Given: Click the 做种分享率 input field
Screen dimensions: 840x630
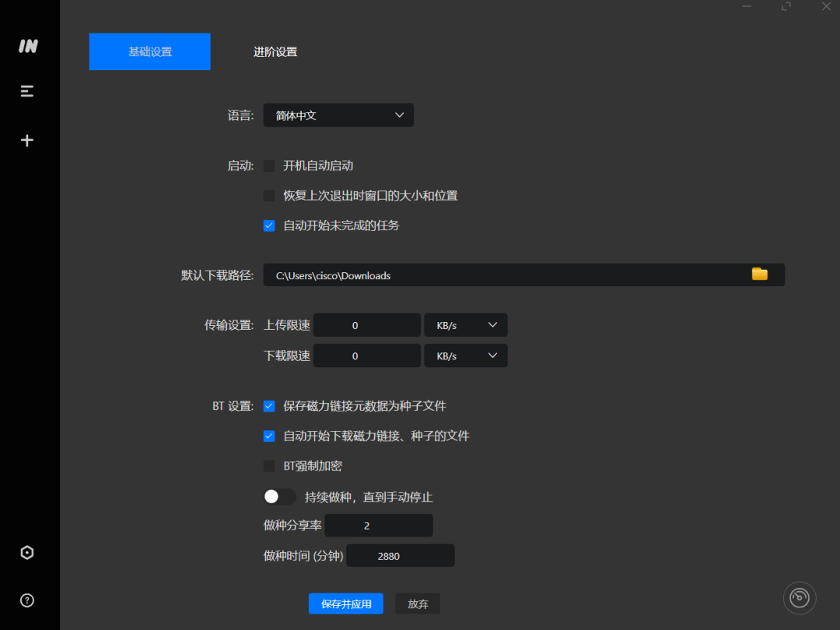Looking at the screenshot, I should click(378, 525).
